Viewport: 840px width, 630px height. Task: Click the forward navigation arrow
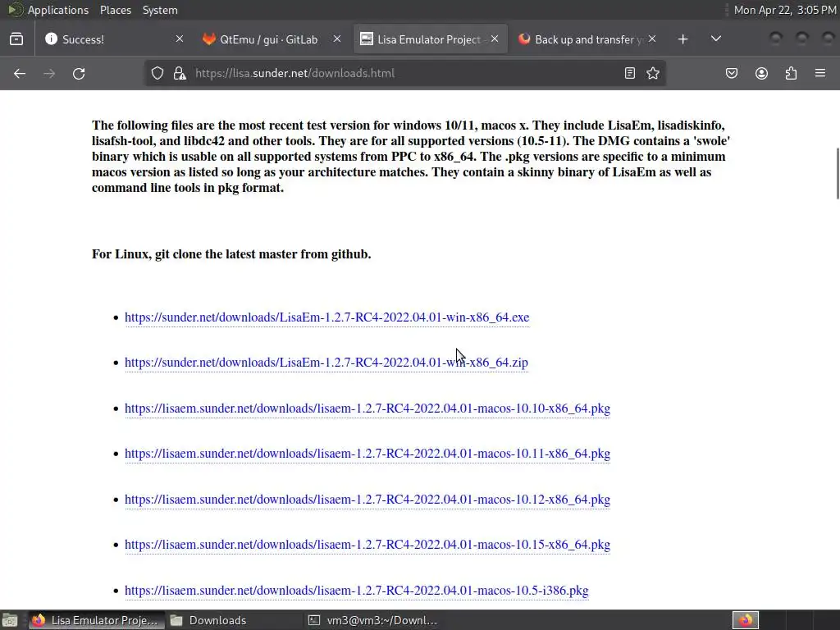click(49, 73)
